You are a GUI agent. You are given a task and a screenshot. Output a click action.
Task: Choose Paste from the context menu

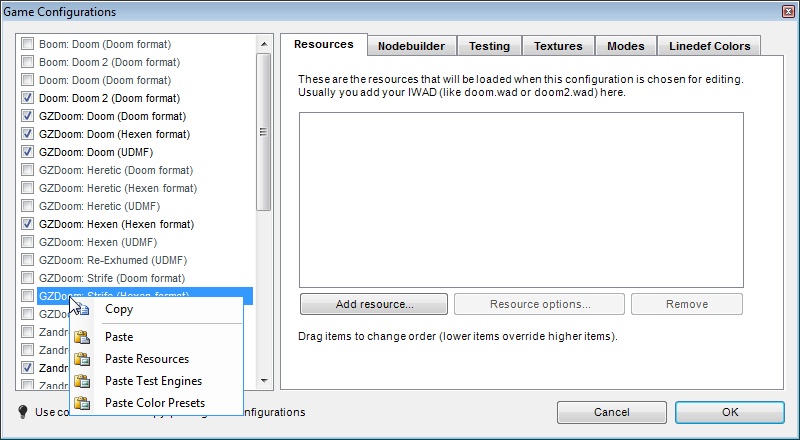pos(156,337)
